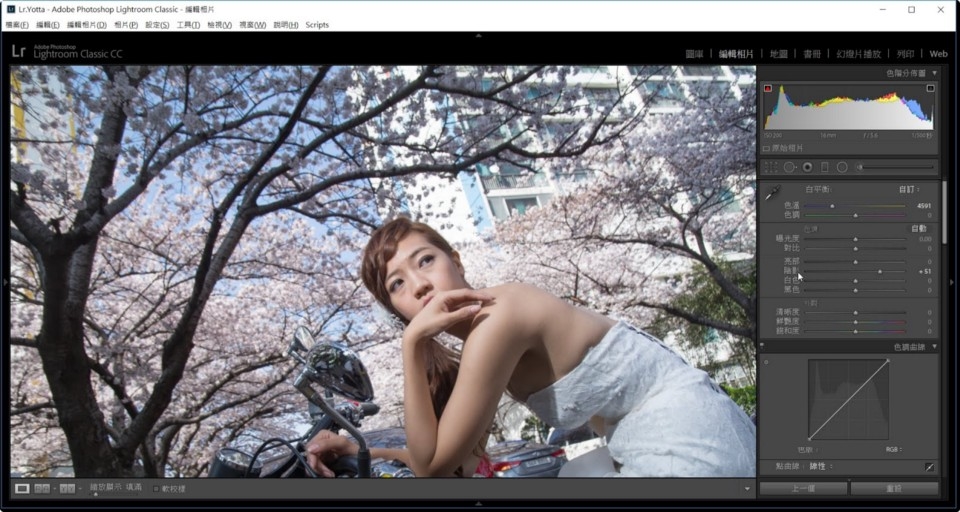
Task: Open the 編輯相片(D) menu
Action: 86,25
